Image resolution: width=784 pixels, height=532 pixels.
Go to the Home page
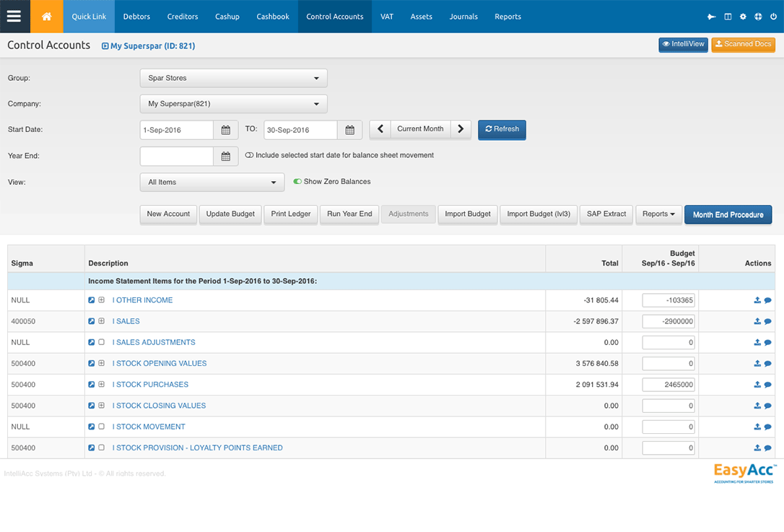pos(46,16)
